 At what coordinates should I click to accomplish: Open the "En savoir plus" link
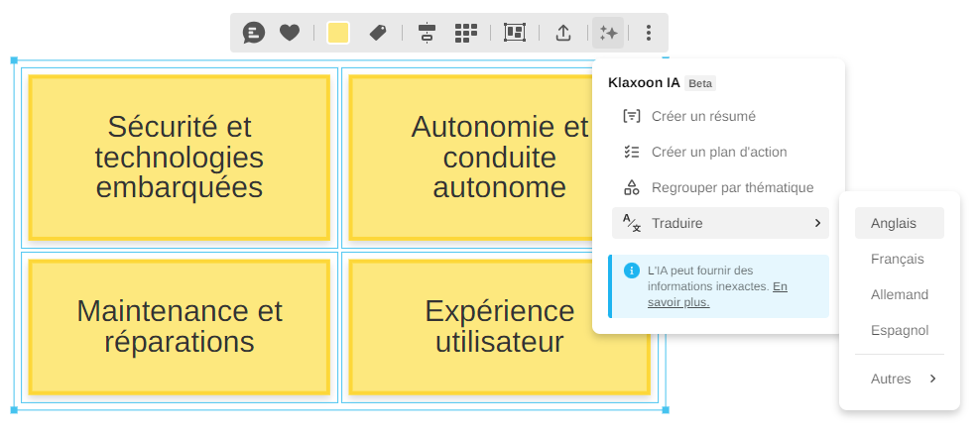coord(679,302)
